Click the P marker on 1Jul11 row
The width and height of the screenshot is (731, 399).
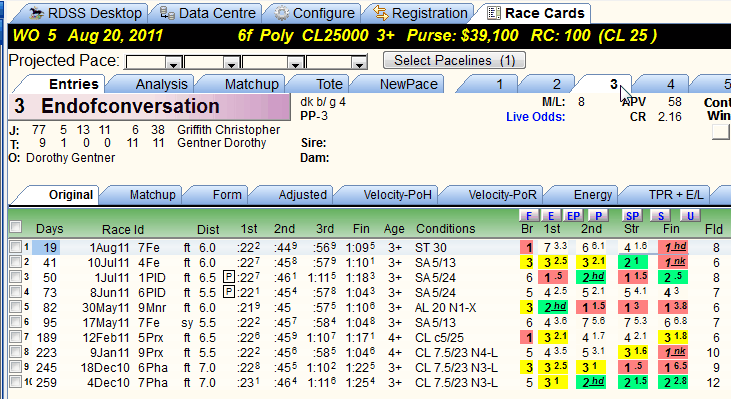tap(229, 277)
